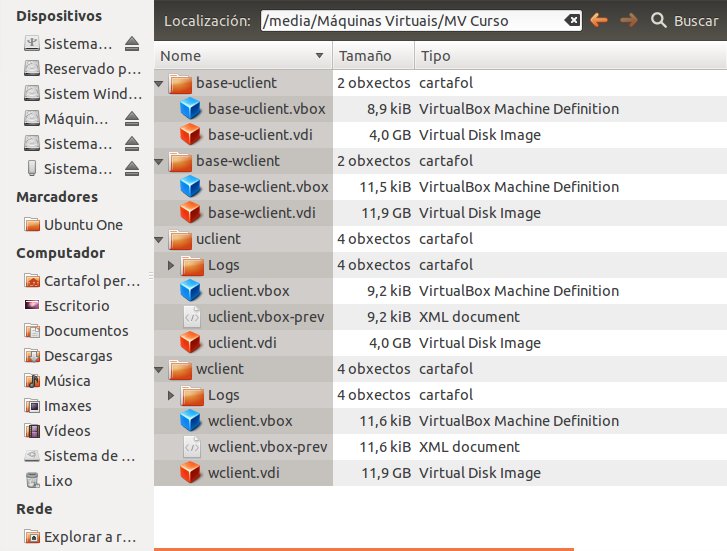
Task: Eject the second Sistema... device under Máquin...
Action: click(132, 144)
